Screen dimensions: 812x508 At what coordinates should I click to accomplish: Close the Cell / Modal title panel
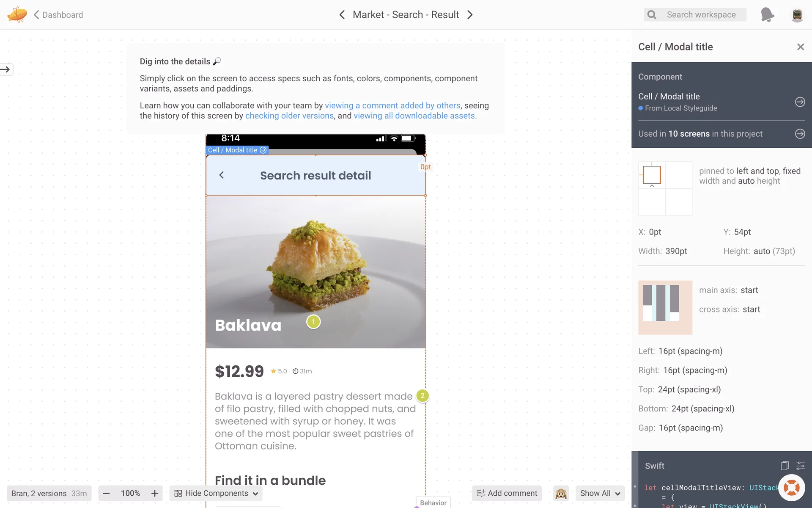tap(800, 47)
